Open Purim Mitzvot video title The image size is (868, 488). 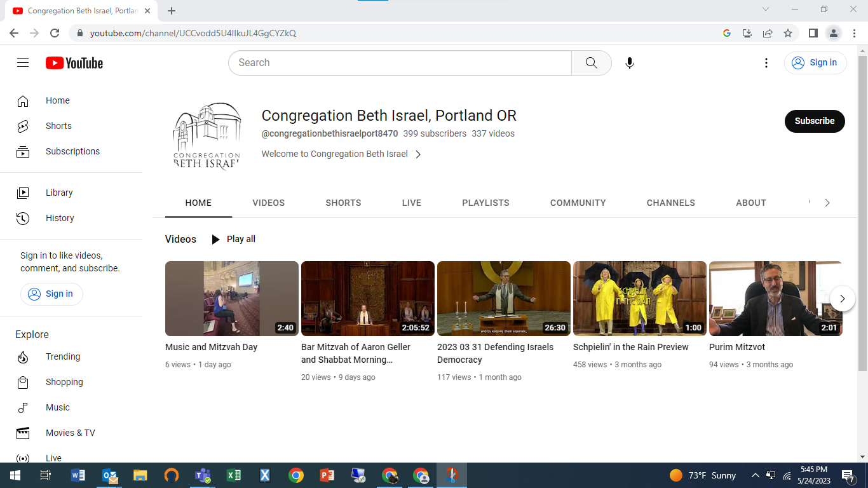coord(737,347)
